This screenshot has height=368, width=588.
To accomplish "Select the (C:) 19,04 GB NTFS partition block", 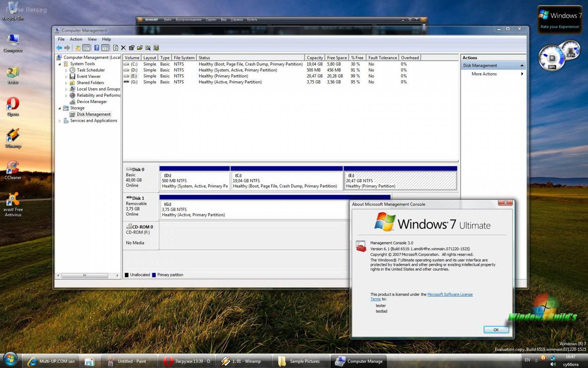I will pyautogui.click(x=287, y=178).
